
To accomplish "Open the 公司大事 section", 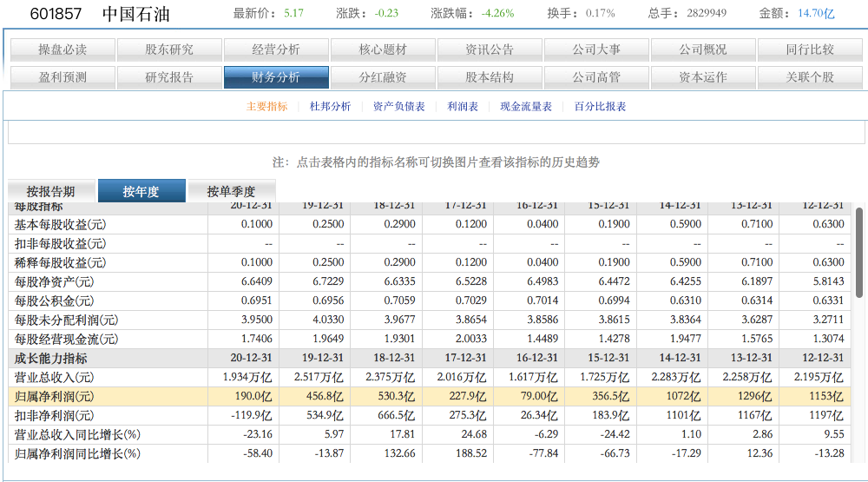I will [x=597, y=50].
